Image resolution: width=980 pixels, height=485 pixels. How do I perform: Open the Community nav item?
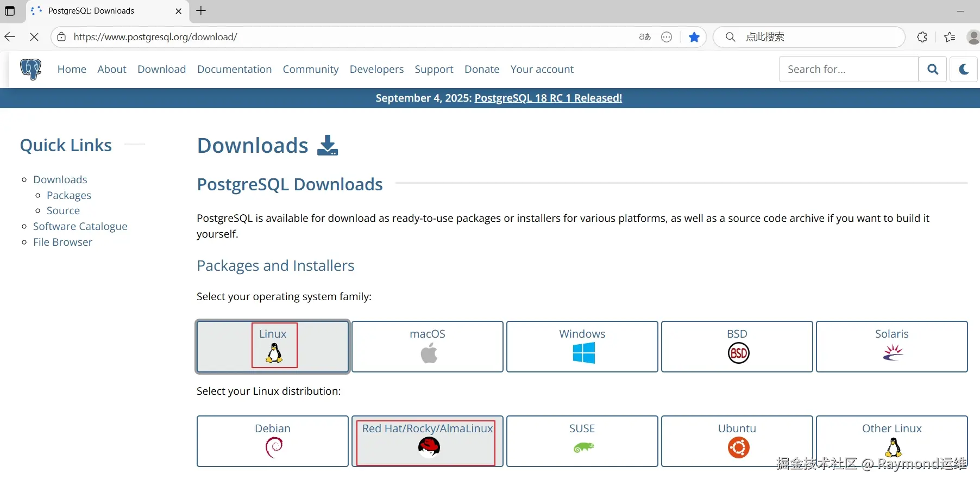(x=311, y=69)
